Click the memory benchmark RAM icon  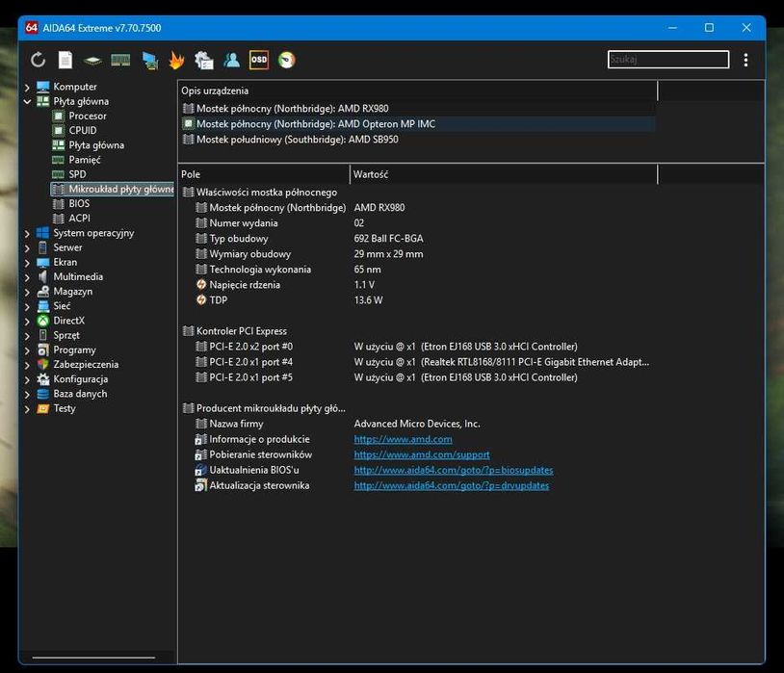point(120,60)
